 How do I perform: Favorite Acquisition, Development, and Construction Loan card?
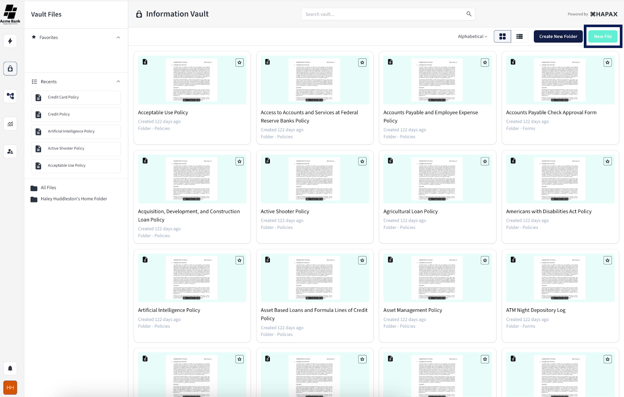coord(240,161)
